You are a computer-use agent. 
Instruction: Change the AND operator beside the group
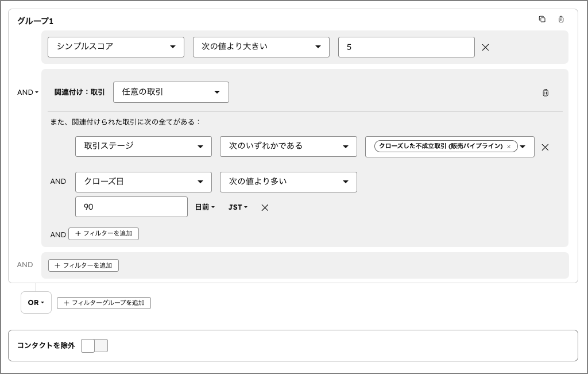(28, 92)
